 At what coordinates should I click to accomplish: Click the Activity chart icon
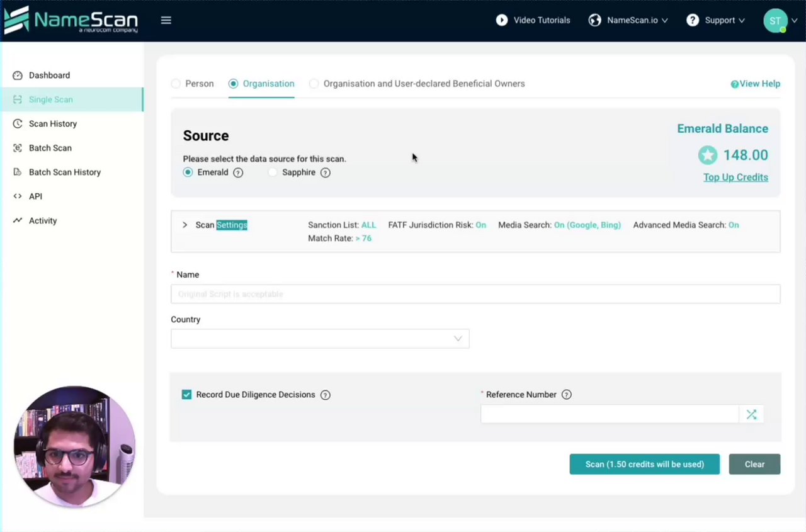[x=18, y=221]
